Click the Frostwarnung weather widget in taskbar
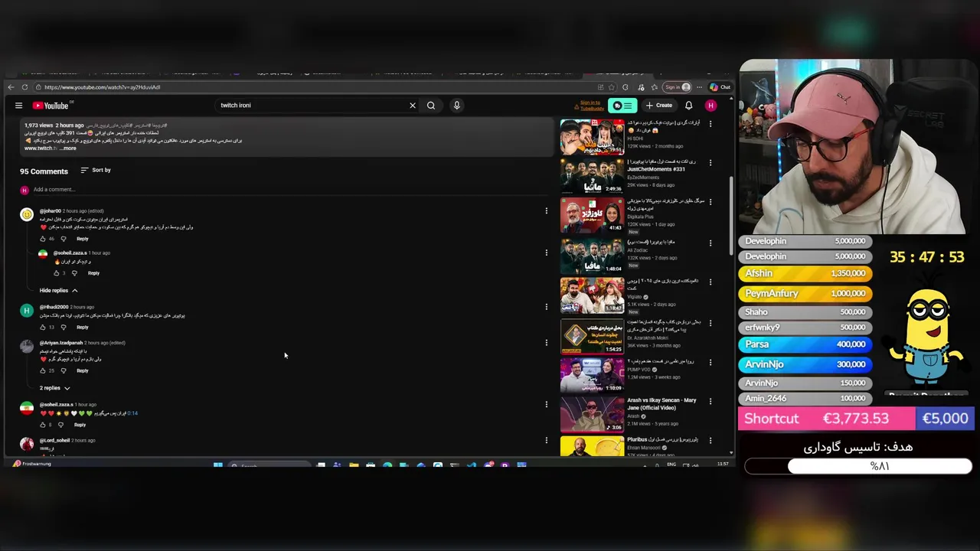This screenshot has height=551, width=980. [x=32, y=464]
